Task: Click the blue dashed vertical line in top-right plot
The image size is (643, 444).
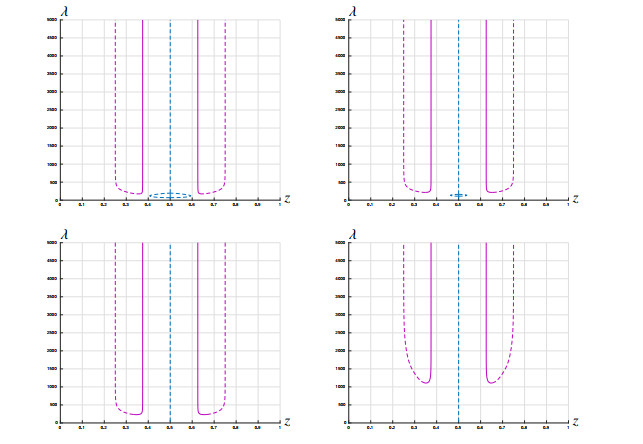Action: tap(458, 100)
